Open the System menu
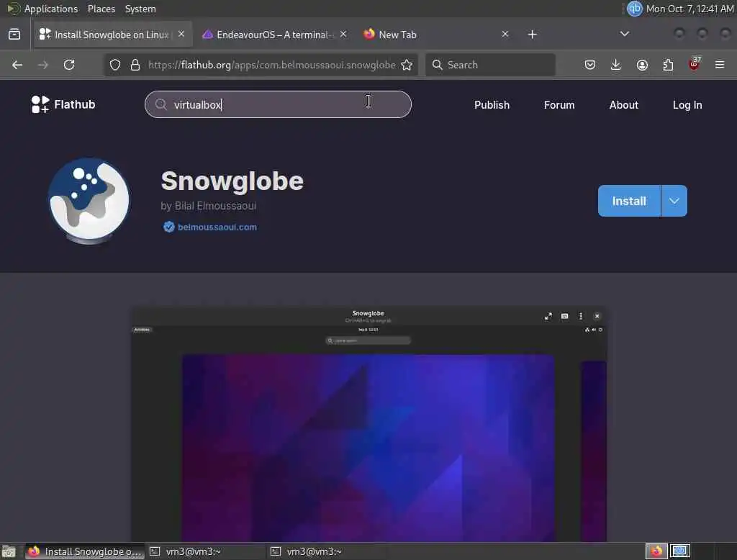The height and width of the screenshot is (560, 737). click(140, 9)
